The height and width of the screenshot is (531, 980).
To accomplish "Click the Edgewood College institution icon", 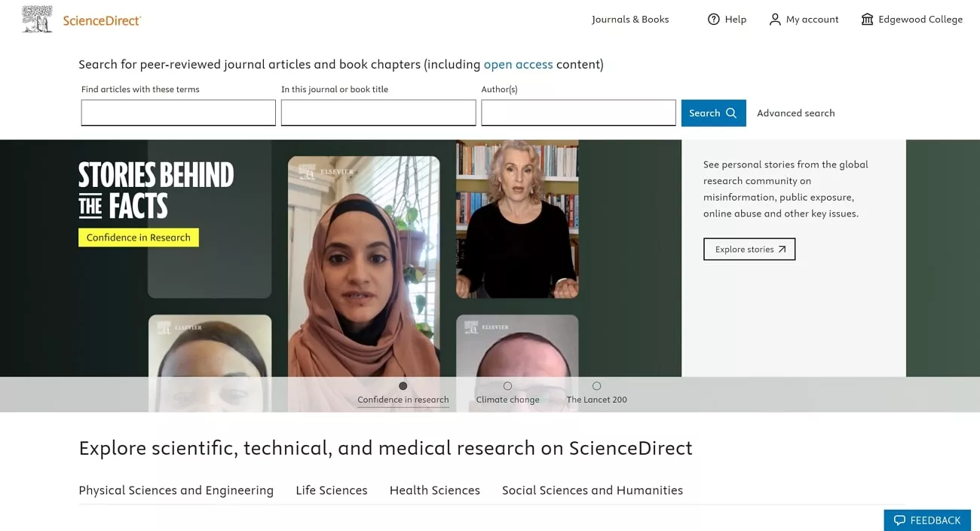I will (x=867, y=19).
